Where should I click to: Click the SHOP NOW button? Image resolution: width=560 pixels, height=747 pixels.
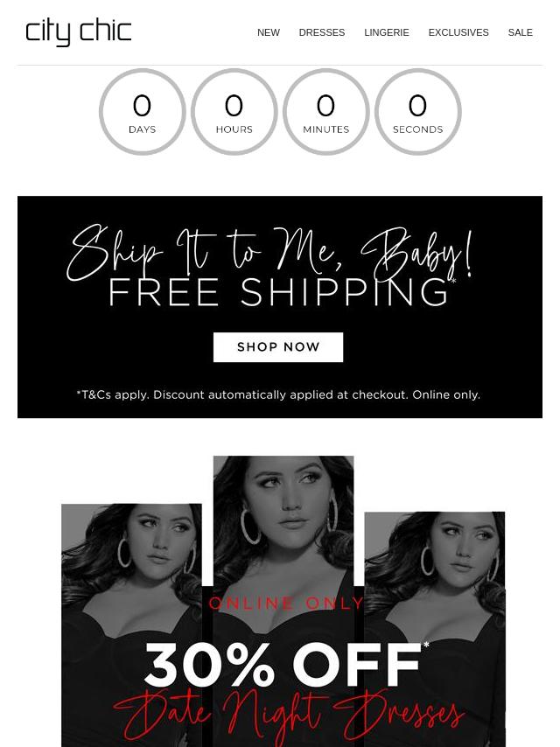click(x=278, y=346)
